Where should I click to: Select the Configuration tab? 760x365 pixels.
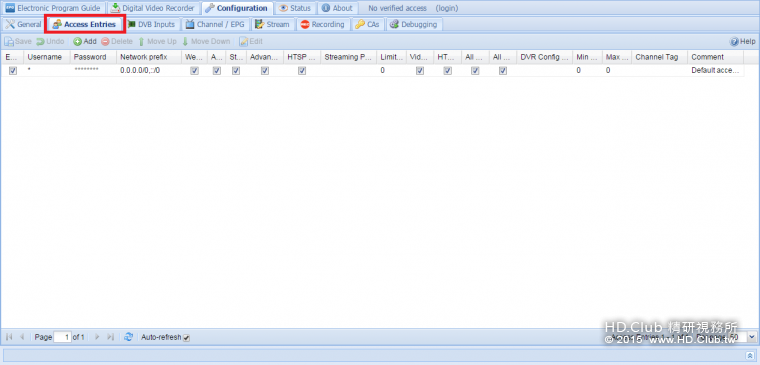coord(237,8)
